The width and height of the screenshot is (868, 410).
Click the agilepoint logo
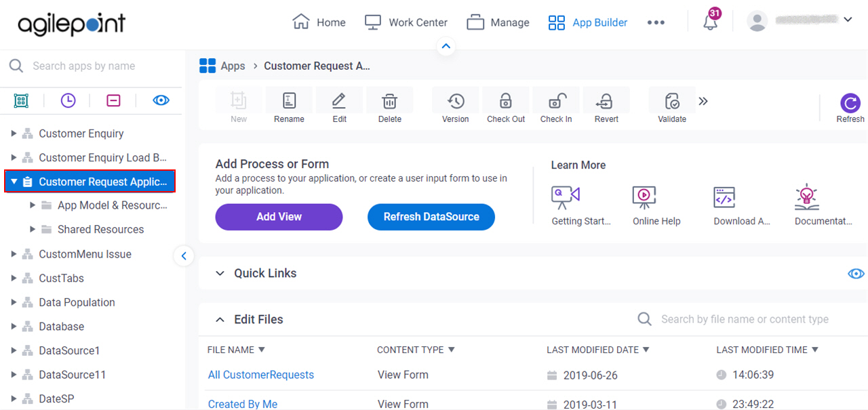(71, 24)
